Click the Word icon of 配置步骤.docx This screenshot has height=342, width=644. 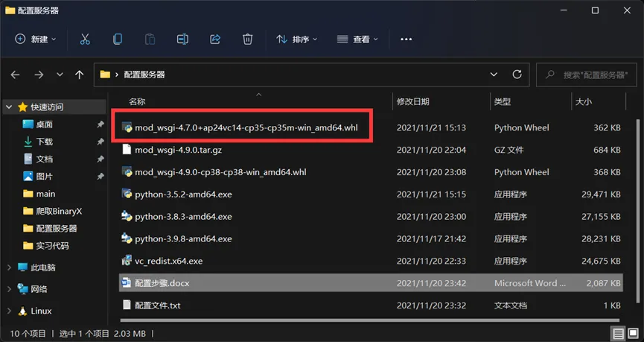pos(127,283)
